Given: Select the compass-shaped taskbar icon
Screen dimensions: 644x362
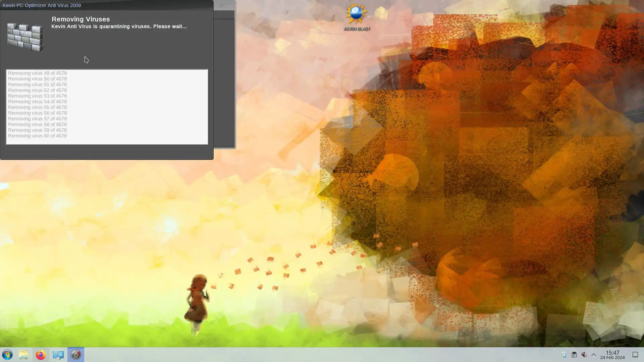Looking at the screenshot, I should point(76,355).
